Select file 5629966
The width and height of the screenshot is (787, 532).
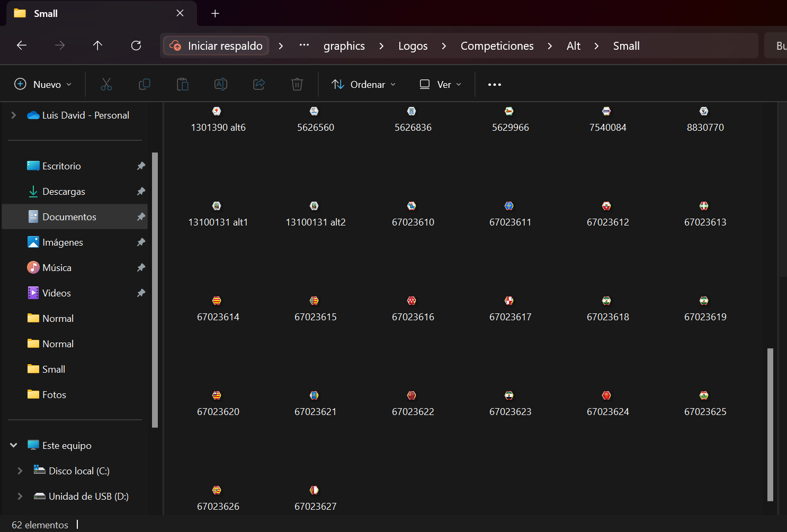[x=511, y=120]
